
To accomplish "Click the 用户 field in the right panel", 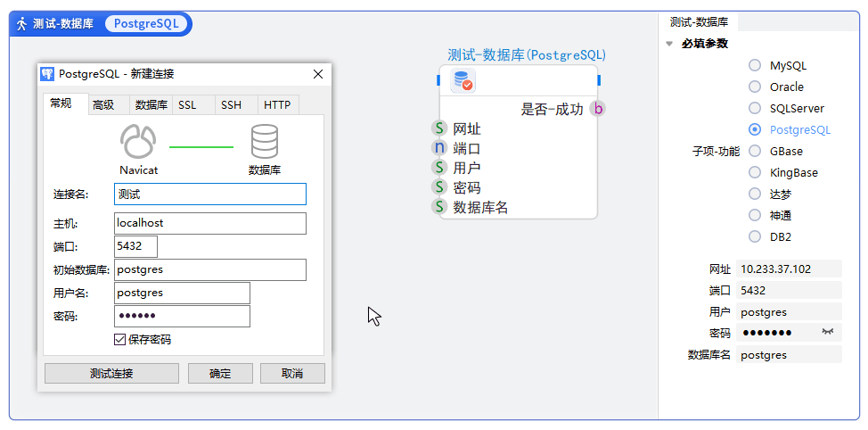I will [x=789, y=311].
